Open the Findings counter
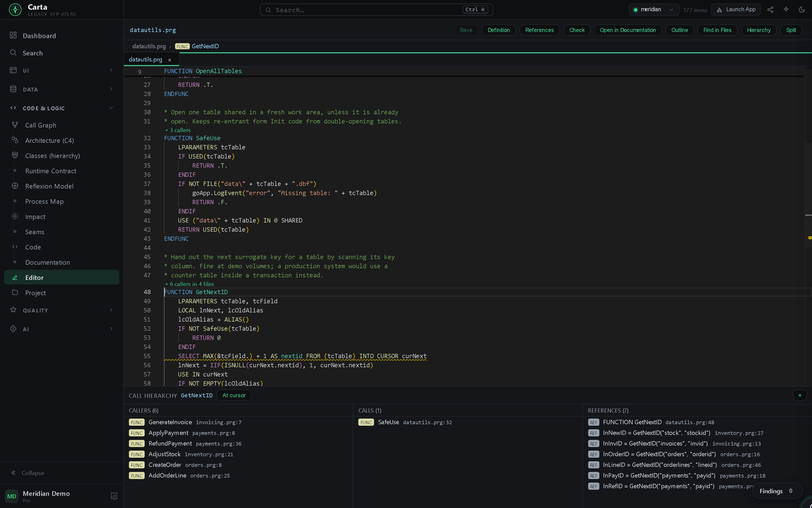 [x=777, y=491]
